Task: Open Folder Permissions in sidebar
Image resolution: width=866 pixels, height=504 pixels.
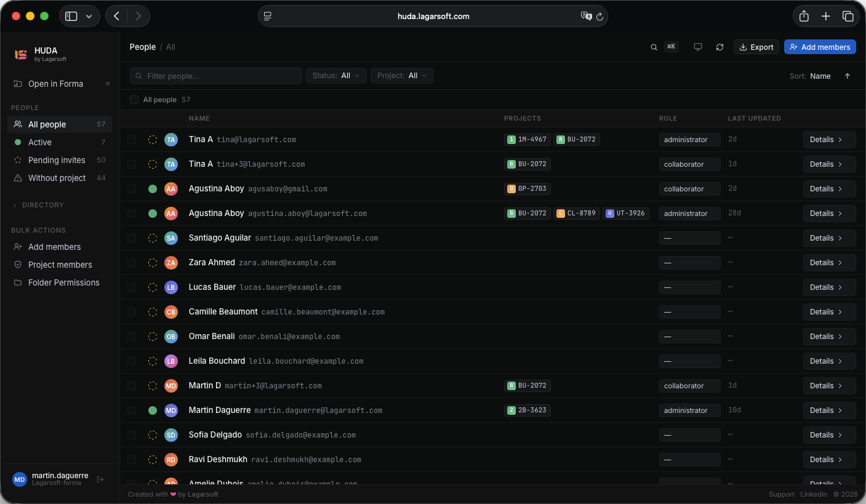Action: click(60, 282)
